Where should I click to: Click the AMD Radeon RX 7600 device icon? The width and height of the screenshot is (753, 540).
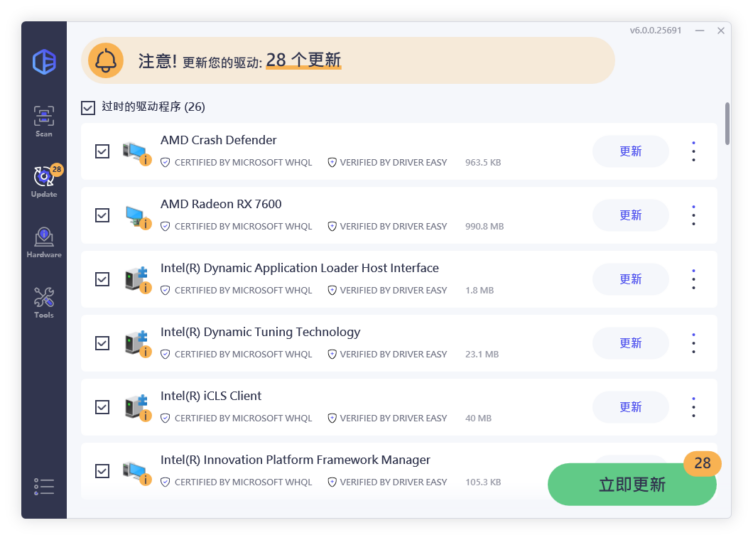coord(135,216)
